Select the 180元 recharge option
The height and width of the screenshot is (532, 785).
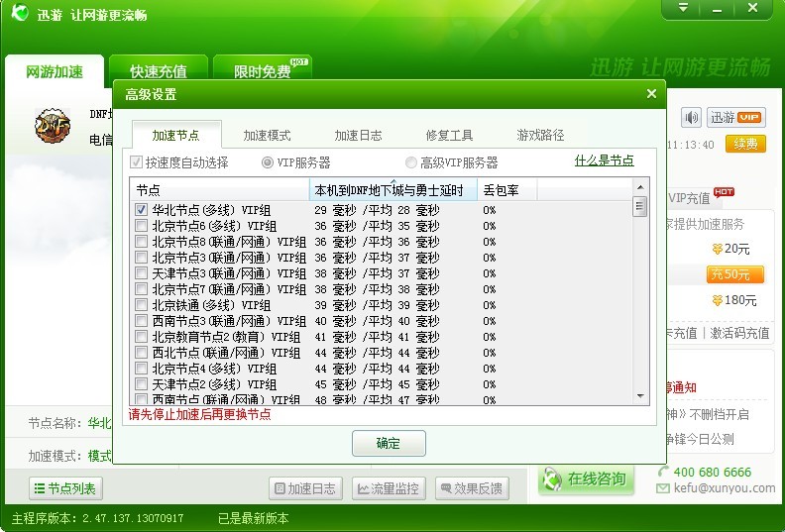[x=733, y=300]
